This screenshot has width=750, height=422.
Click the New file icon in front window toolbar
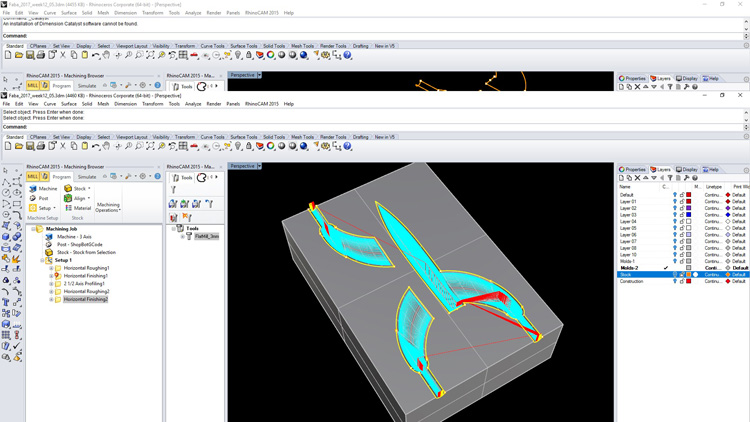pyautogui.click(x=8, y=146)
